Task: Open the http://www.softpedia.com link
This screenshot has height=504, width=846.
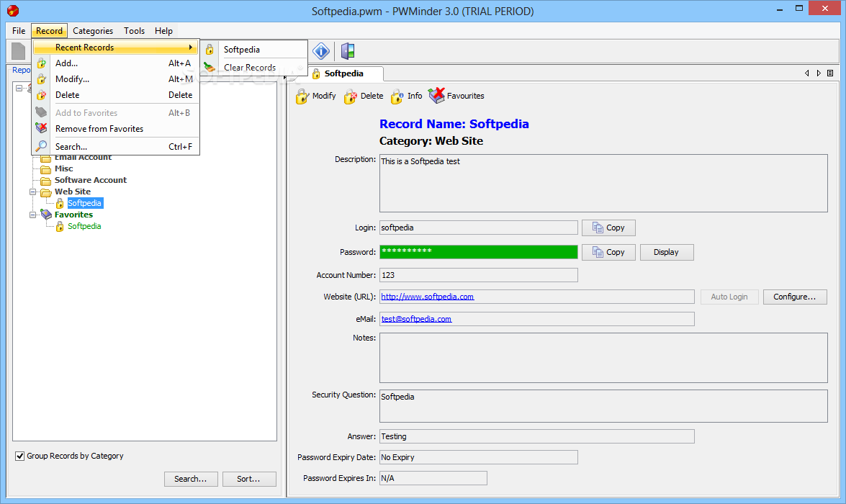Action: (x=427, y=297)
